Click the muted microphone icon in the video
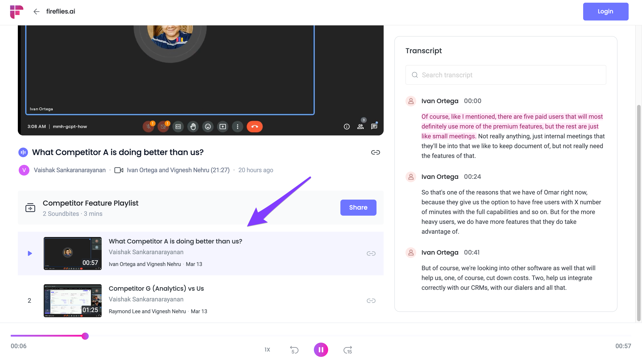The height and width of the screenshot is (364, 642). point(148,127)
